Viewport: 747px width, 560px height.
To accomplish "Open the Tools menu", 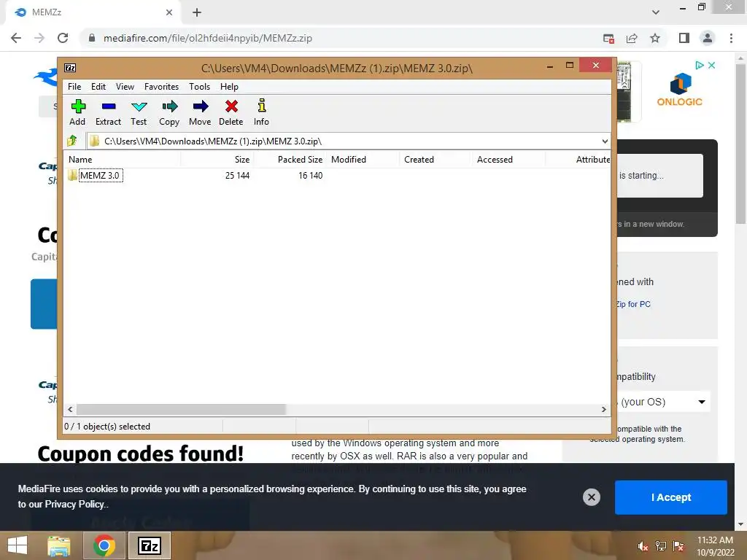I will pos(200,87).
